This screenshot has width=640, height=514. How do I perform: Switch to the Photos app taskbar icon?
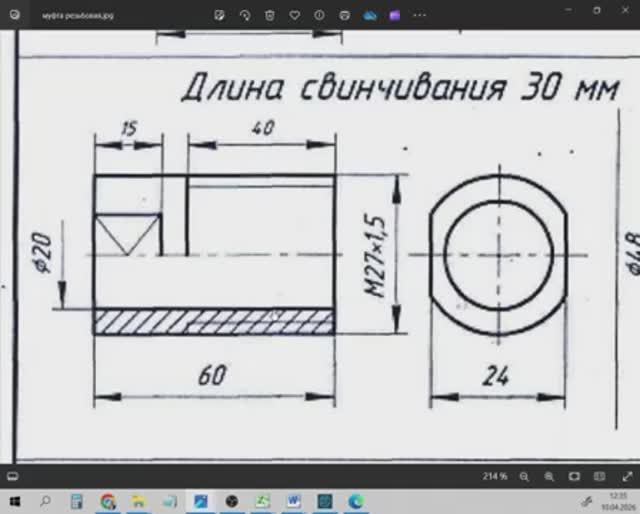pyautogui.click(x=201, y=501)
